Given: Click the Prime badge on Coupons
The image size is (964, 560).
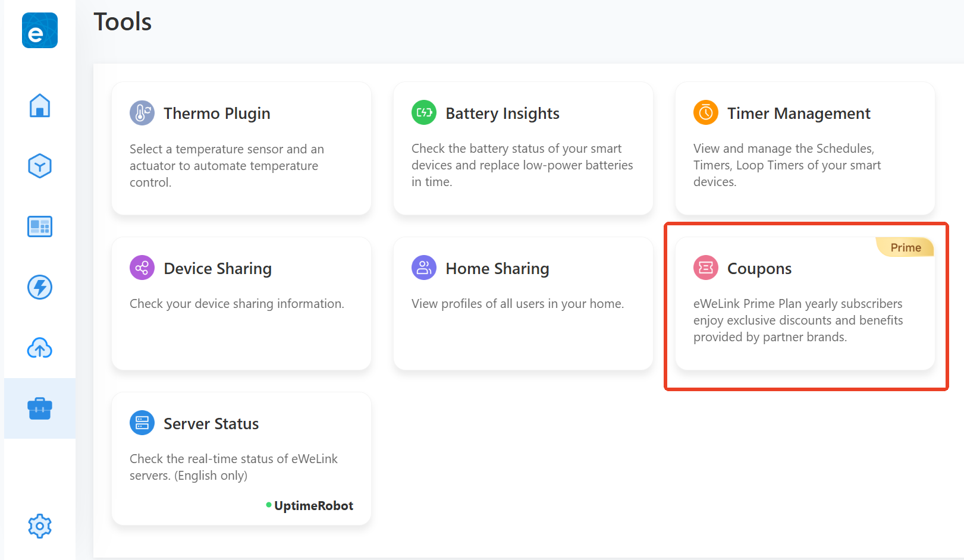Looking at the screenshot, I should coord(905,247).
